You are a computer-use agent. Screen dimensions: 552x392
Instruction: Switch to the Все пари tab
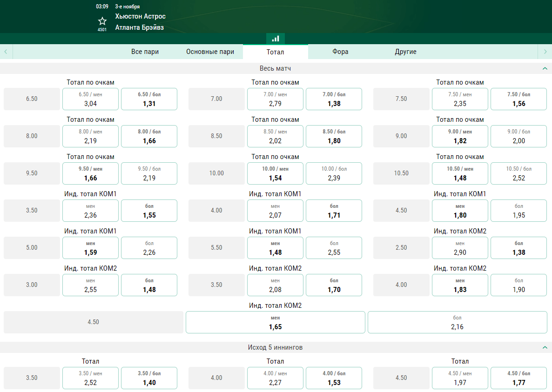pyautogui.click(x=145, y=52)
